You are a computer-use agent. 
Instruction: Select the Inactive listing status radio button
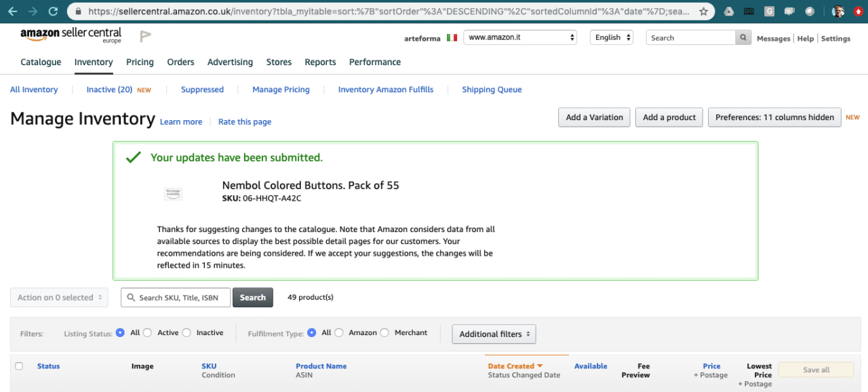(188, 332)
